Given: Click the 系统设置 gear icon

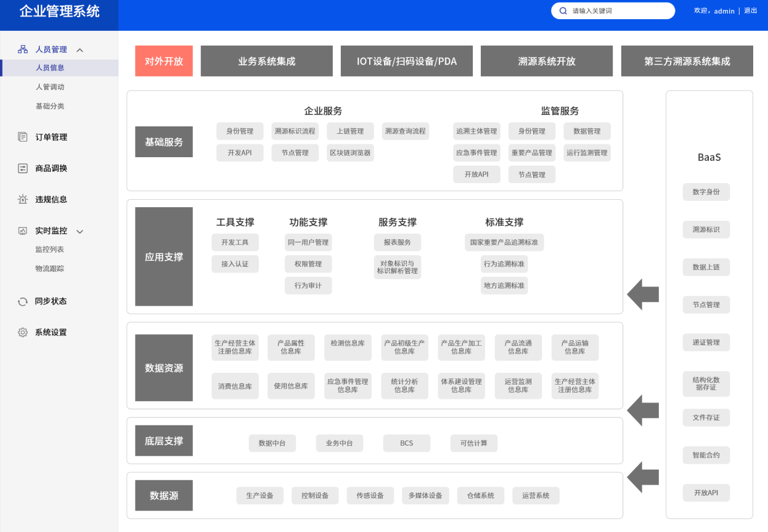Looking at the screenshot, I should pyautogui.click(x=23, y=332).
